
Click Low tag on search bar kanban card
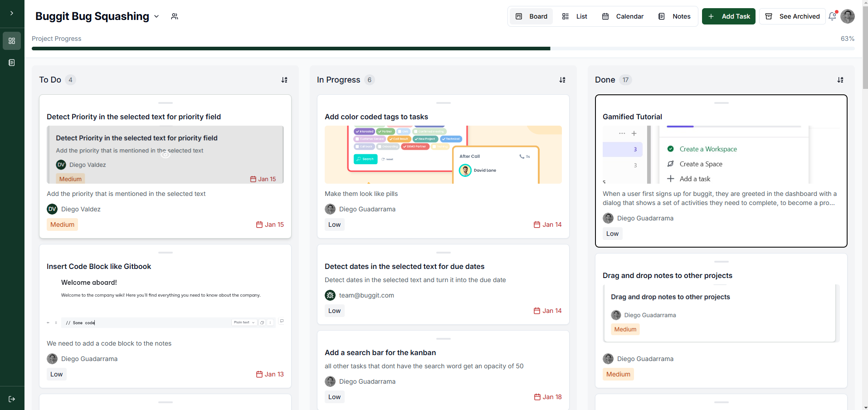click(335, 397)
